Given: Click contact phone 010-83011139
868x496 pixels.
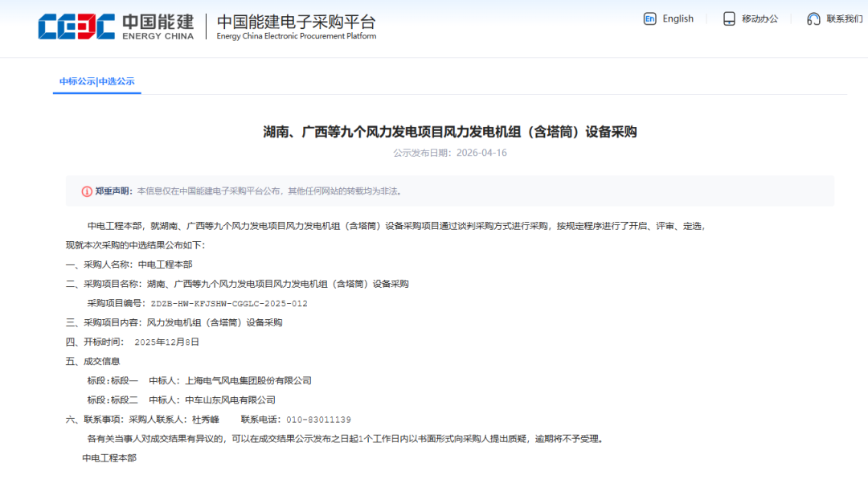Looking at the screenshot, I should click(x=318, y=420).
